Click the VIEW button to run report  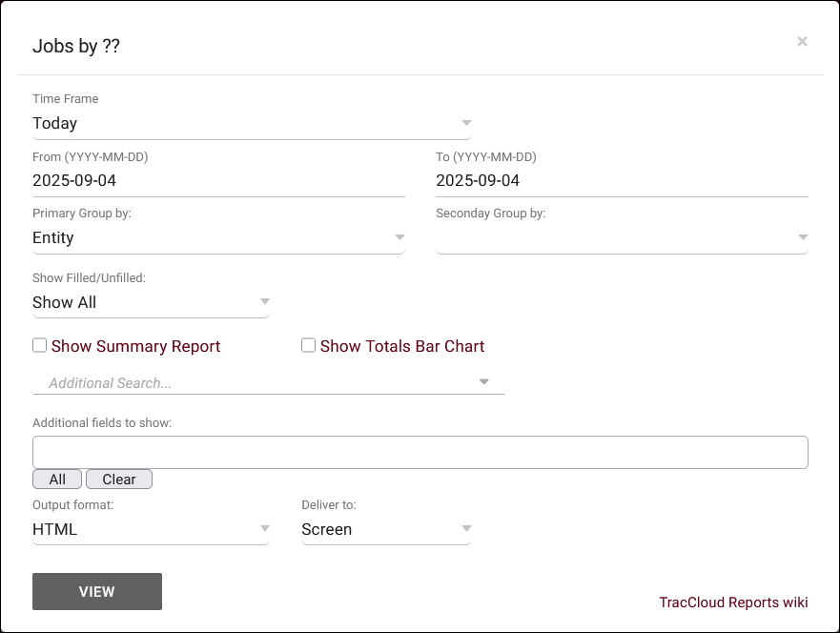pos(97,591)
